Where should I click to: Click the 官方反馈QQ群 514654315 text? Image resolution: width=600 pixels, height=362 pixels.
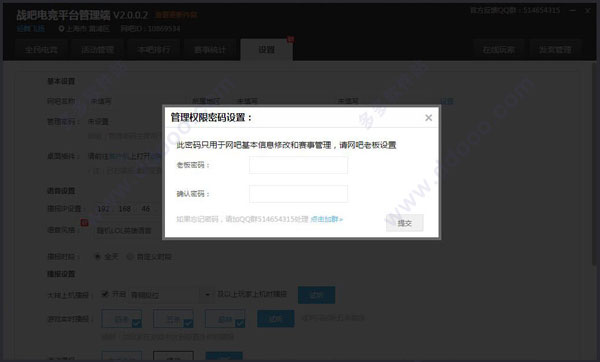515,10
